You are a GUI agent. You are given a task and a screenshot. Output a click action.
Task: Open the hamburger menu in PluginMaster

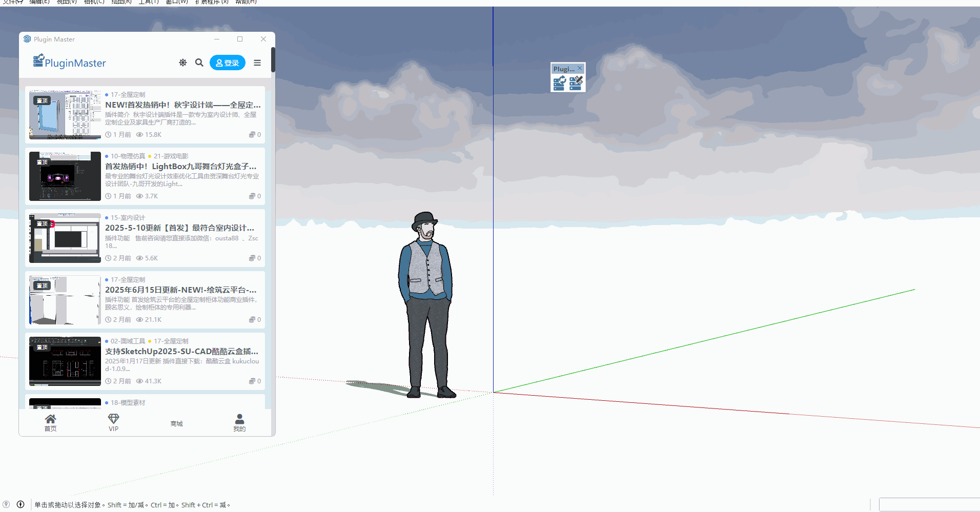[257, 63]
